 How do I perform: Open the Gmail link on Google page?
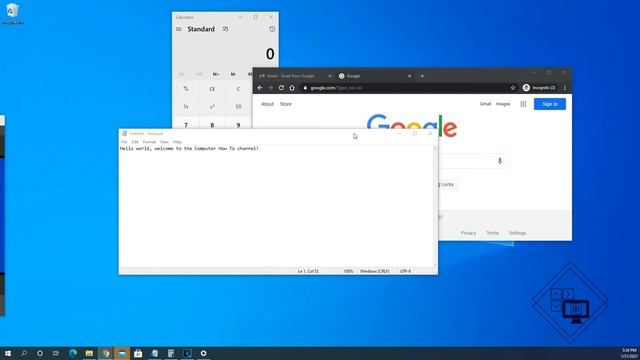(485, 104)
